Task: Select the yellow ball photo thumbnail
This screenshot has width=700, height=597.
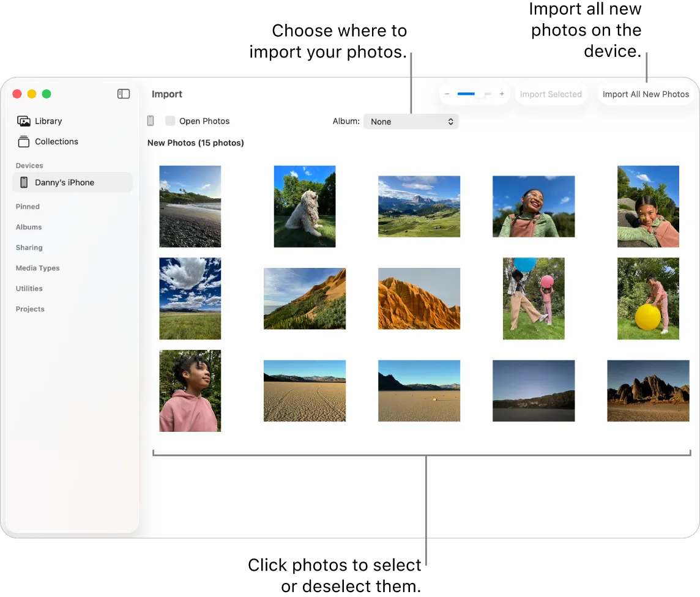Action: pyautogui.click(x=648, y=298)
